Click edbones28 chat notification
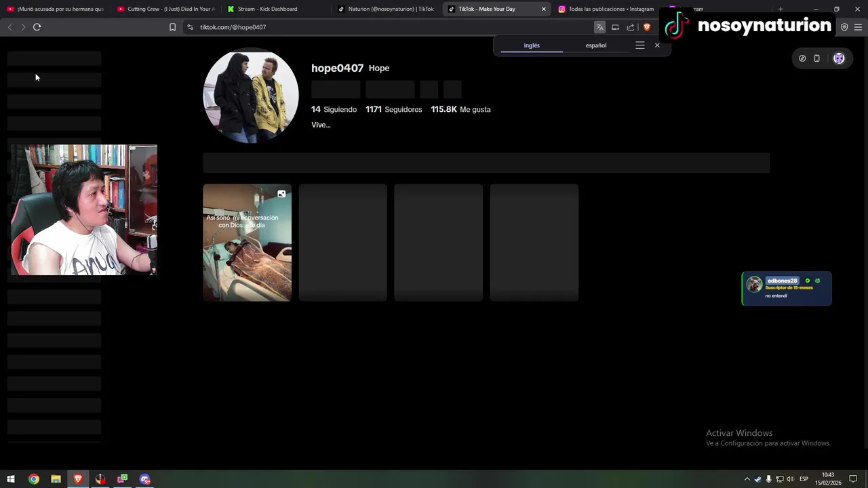This screenshot has width=868, height=488. coord(787,289)
